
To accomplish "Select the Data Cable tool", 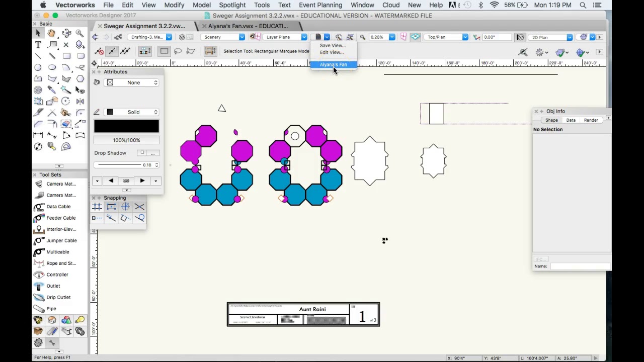I will pos(58,207).
